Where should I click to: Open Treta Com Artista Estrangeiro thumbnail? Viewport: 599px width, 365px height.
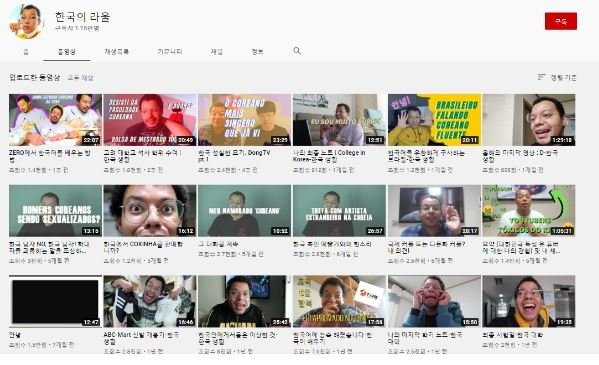[339, 211]
